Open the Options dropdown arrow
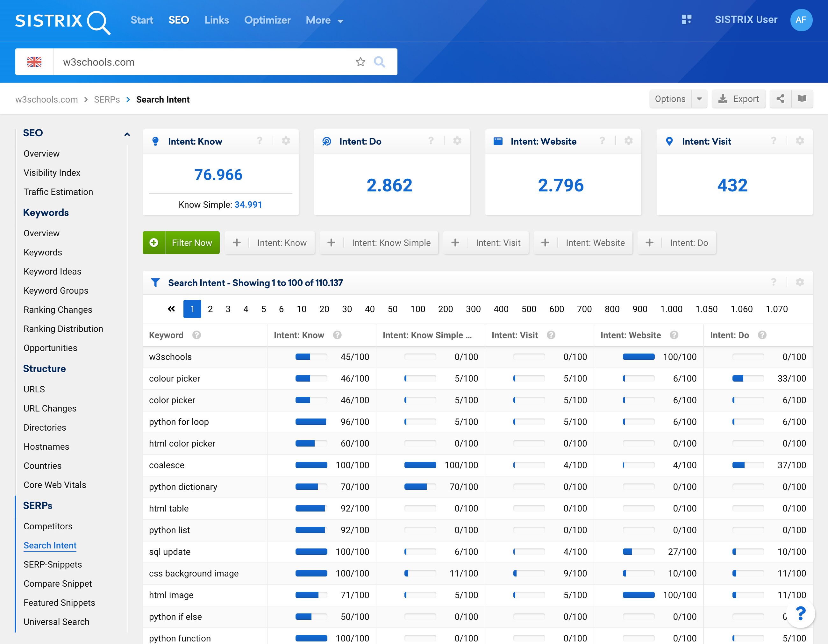This screenshot has width=828, height=644. (x=699, y=99)
